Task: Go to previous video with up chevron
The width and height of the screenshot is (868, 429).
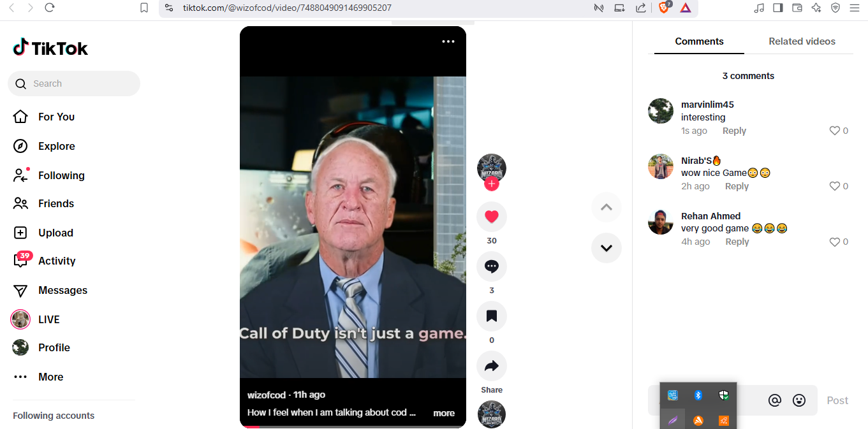Action: [x=607, y=207]
